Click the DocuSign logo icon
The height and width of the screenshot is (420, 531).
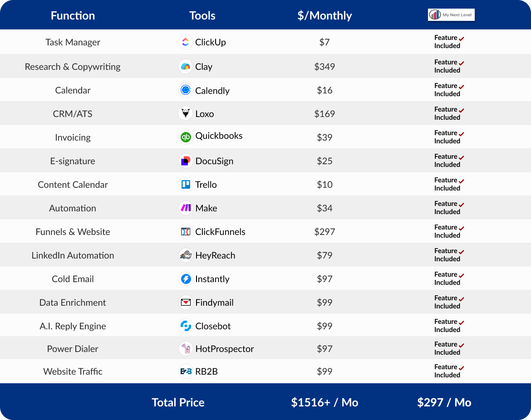pos(185,161)
